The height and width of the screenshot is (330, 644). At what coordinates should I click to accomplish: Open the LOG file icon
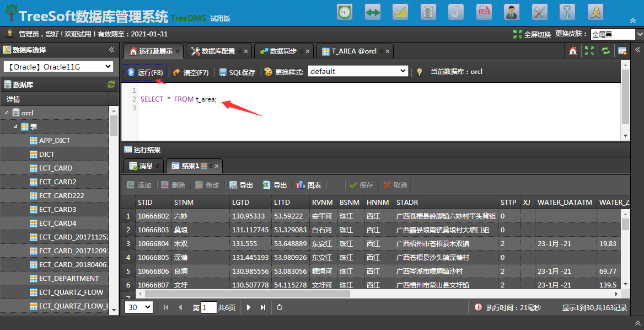(484, 12)
